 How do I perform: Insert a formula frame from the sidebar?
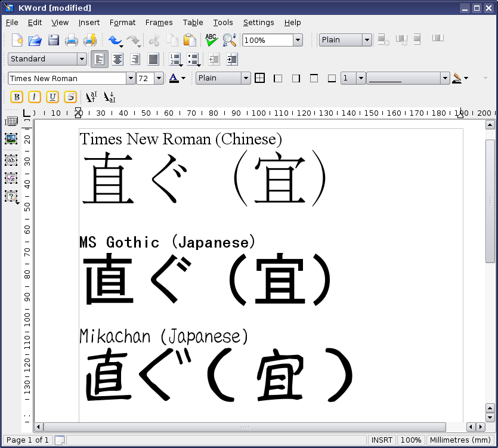pyautogui.click(x=11, y=178)
